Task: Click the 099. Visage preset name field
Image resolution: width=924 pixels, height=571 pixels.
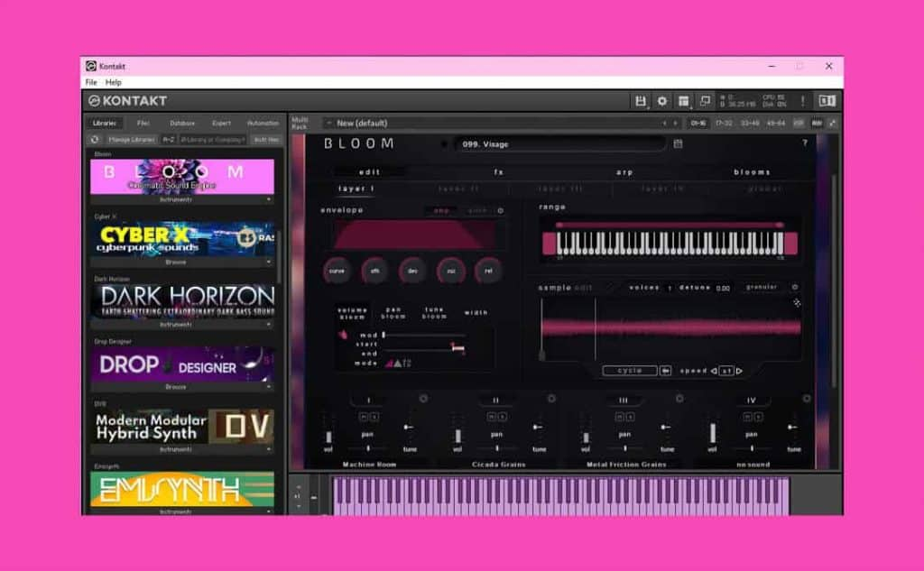Action: coord(559,143)
